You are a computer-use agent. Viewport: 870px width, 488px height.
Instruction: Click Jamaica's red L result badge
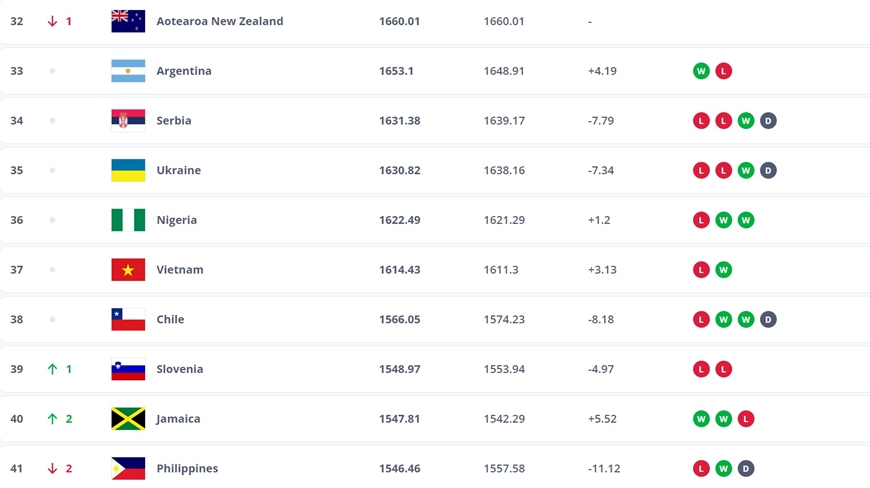[746, 419]
